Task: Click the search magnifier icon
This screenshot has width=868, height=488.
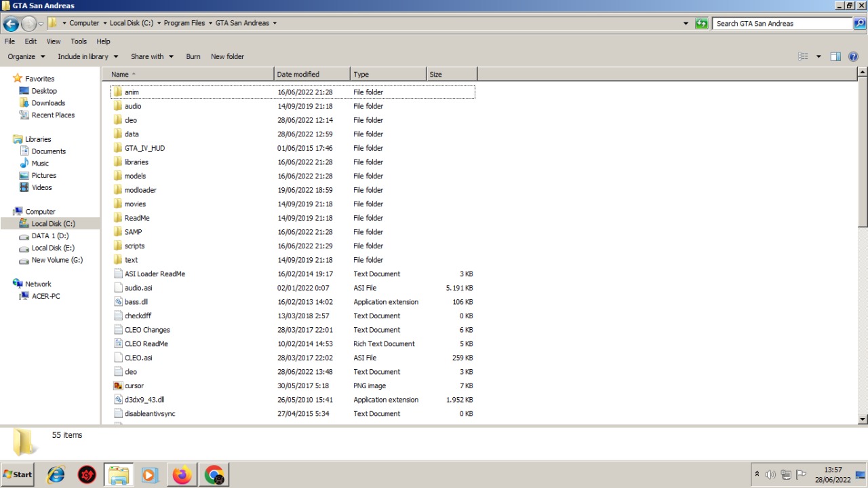Action: 859,23
